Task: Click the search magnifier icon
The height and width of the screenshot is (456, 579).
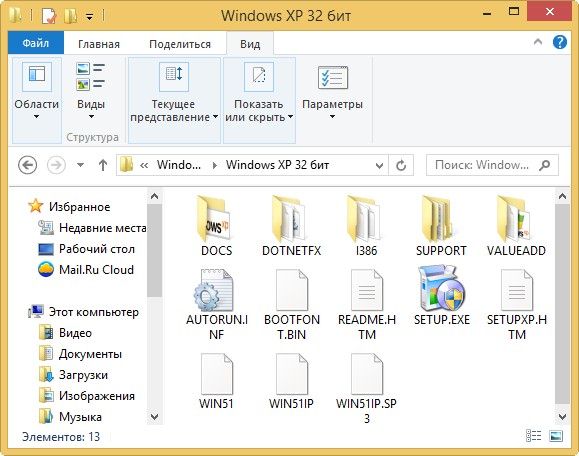Action: coord(544,165)
